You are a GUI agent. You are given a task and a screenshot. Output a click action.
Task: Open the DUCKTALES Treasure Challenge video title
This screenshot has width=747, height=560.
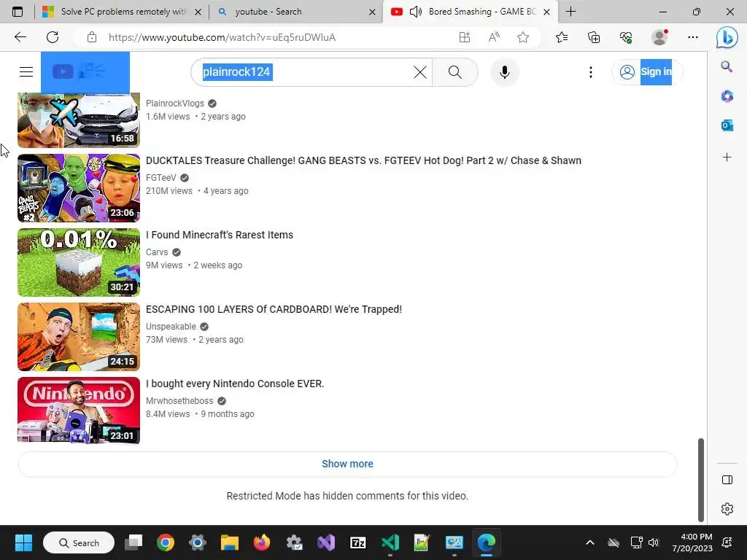coord(363,160)
